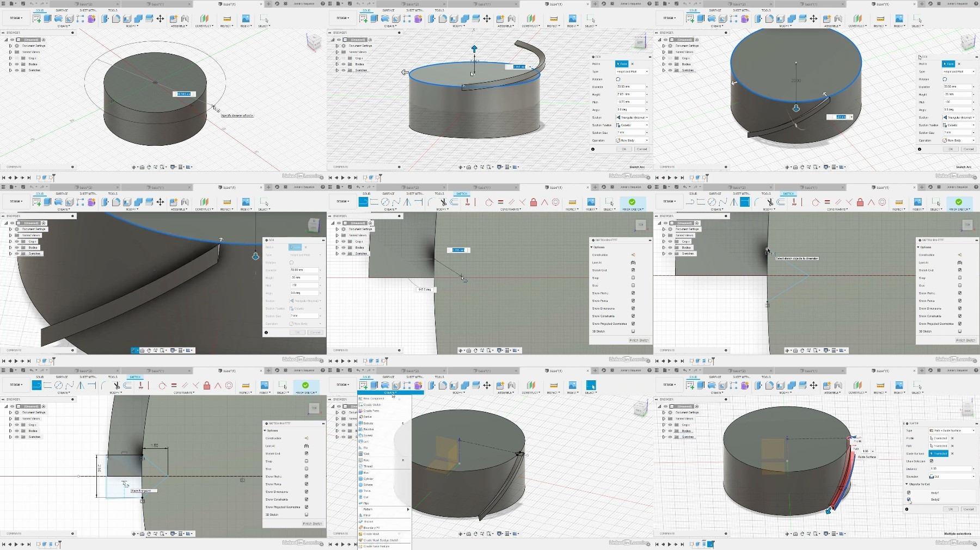
Task: Click the Distance field in Sweep dialog
Action: point(950,468)
